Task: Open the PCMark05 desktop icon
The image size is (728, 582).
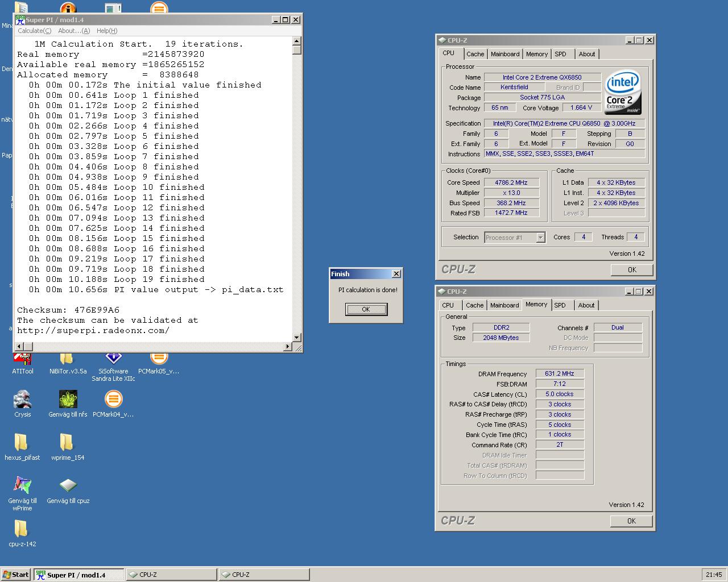Action: [x=159, y=361]
